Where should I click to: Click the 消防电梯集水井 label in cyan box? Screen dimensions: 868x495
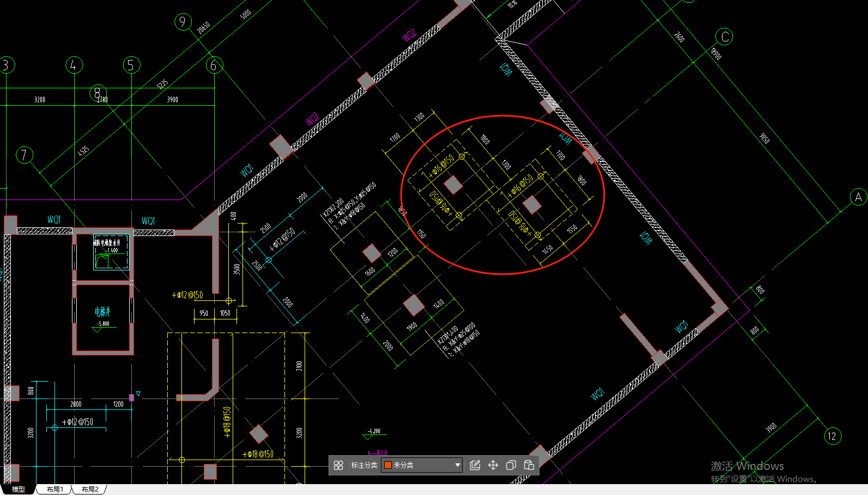[107, 243]
